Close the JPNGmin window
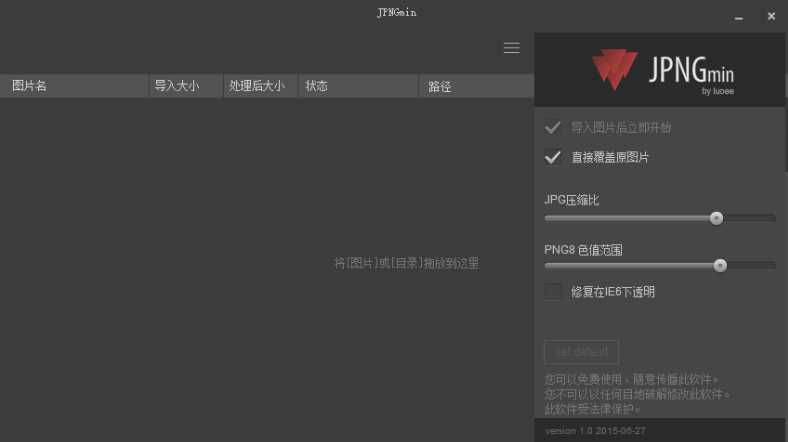The image size is (788, 442). (x=771, y=17)
